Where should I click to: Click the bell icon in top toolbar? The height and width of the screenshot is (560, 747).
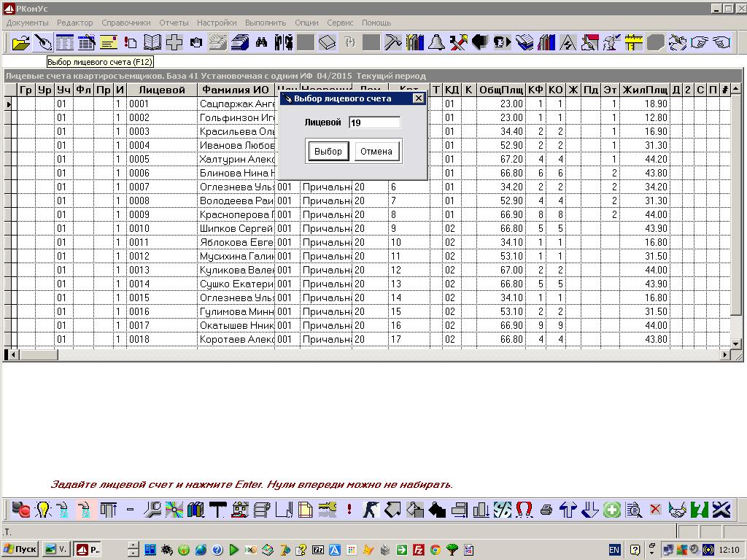tap(436, 42)
